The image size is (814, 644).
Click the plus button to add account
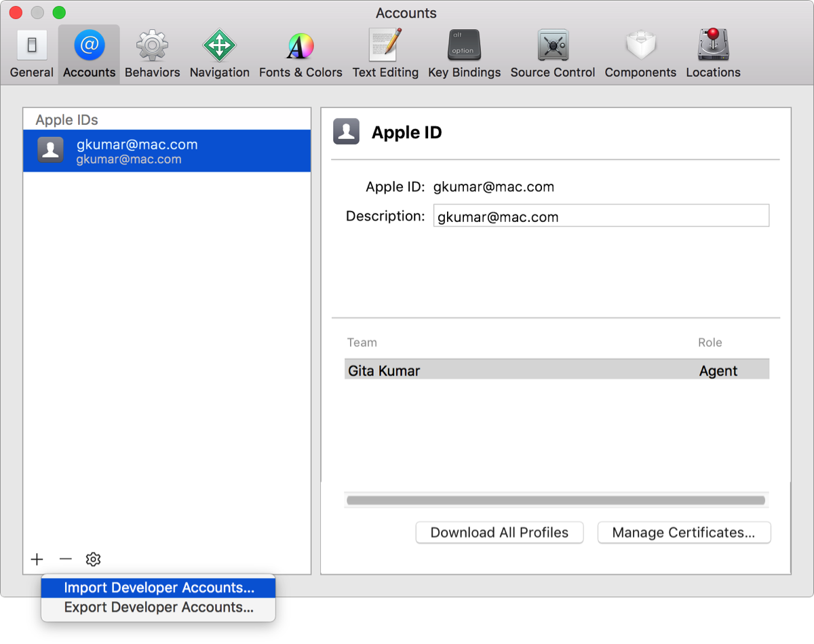37,559
